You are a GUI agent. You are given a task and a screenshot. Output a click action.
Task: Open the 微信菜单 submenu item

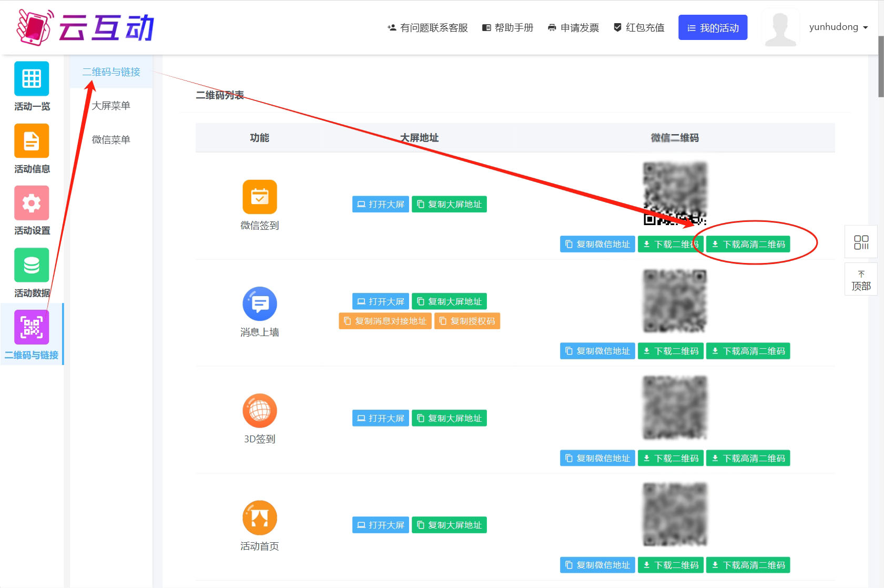tap(111, 139)
